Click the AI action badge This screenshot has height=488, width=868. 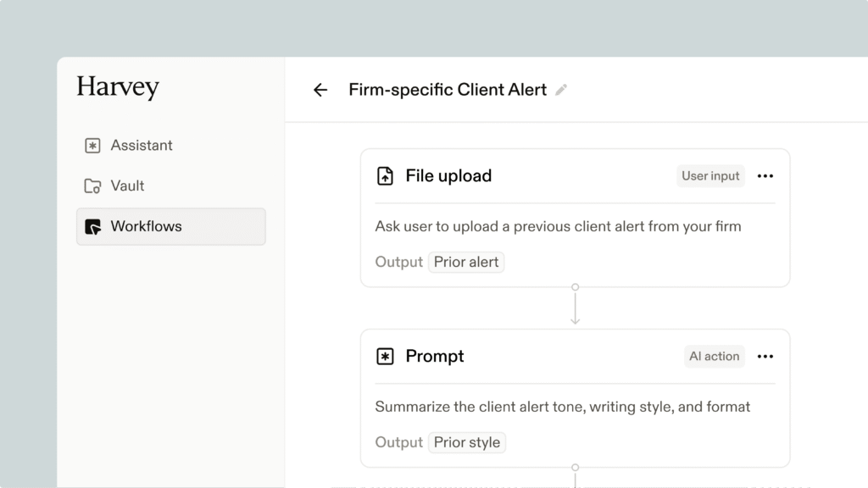coord(714,357)
